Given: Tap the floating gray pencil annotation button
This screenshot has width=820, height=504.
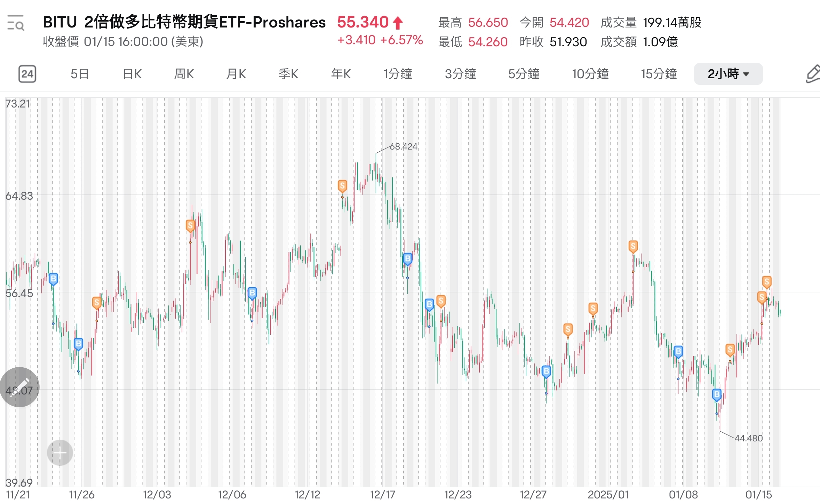Looking at the screenshot, I should [x=20, y=387].
